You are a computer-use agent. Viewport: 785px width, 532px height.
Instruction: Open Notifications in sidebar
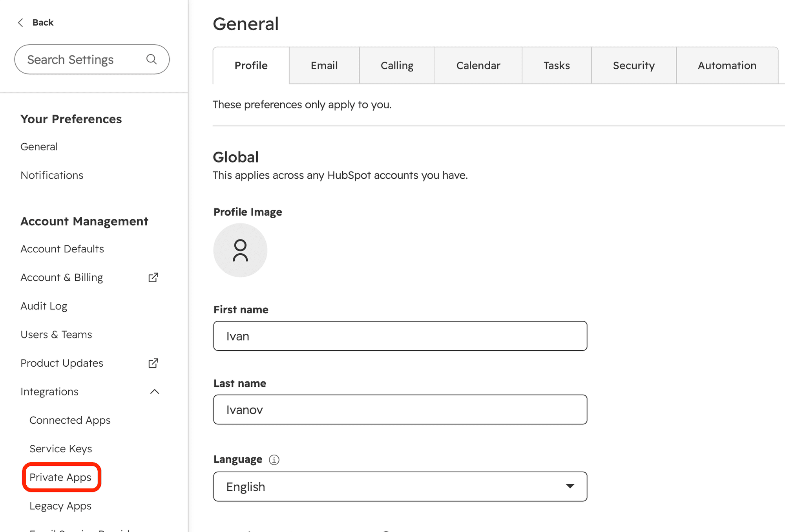tap(52, 176)
